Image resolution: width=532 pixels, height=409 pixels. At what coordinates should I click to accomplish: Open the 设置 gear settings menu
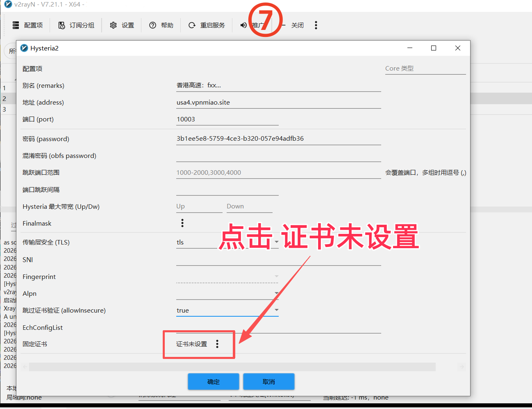pyautogui.click(x=122, y=25)
